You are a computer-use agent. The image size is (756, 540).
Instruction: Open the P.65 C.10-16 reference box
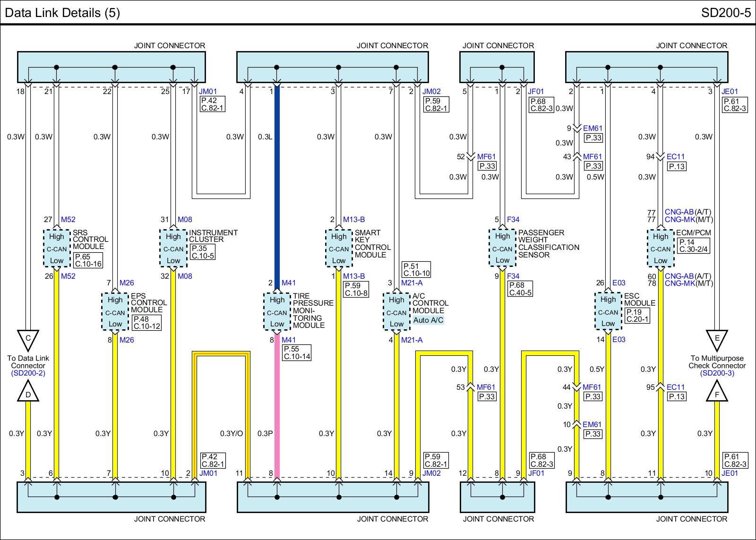[88, 260]
